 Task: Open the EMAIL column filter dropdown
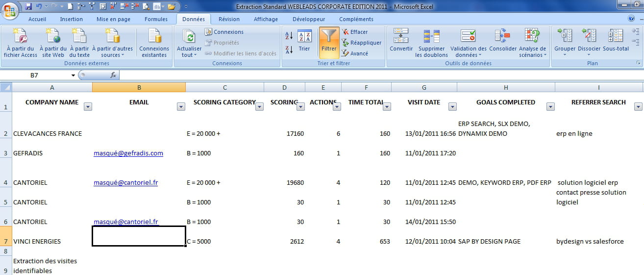coord(181,107)
